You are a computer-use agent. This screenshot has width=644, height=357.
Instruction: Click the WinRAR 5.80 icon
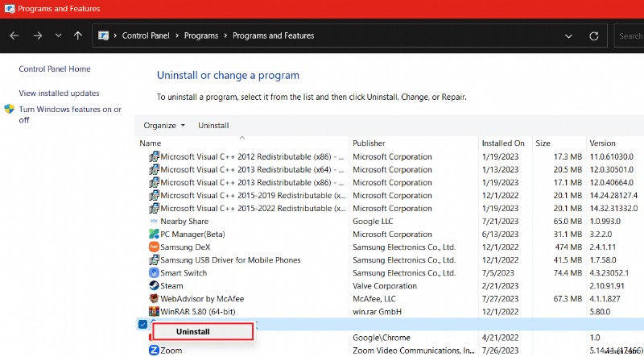tap(154, 312)
